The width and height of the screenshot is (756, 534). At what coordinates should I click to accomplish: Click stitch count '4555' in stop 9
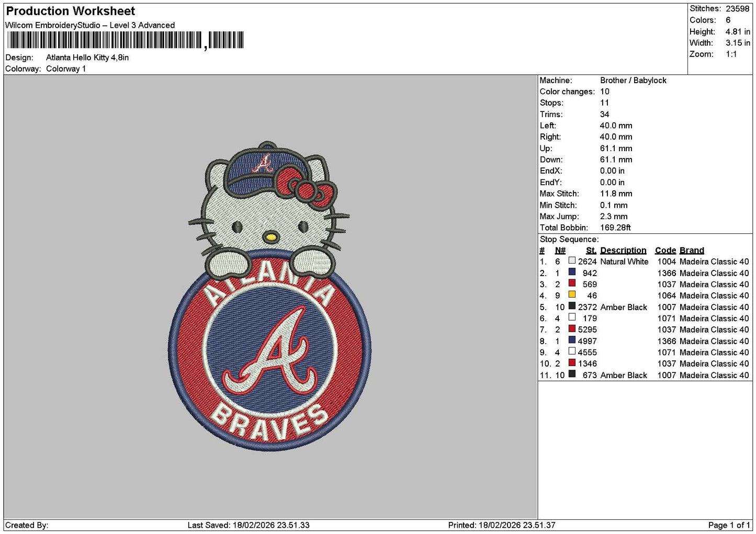point(587,353)
